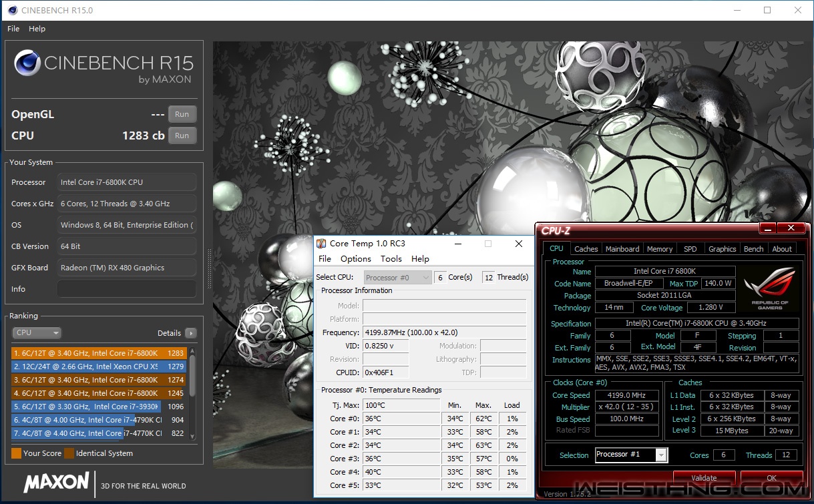Viewport: 814px width, 504px height.
Task: Open the File menu in Cinebench
Action: point(13,29)
